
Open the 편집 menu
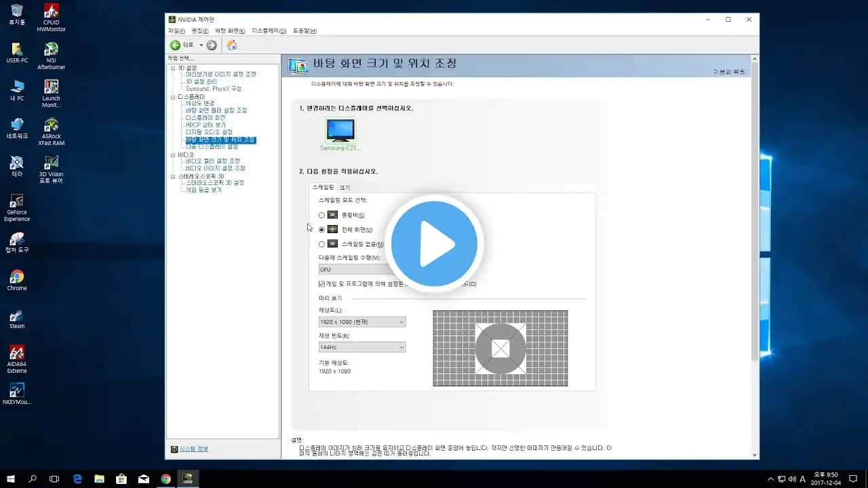click(200, 31)
